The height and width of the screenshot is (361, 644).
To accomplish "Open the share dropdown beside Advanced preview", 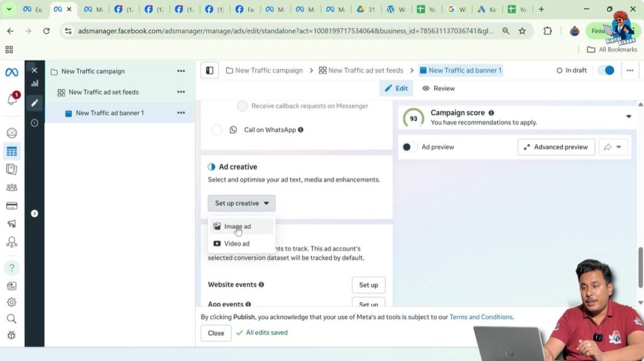I will pyautogui.click(x=613, y=147).
